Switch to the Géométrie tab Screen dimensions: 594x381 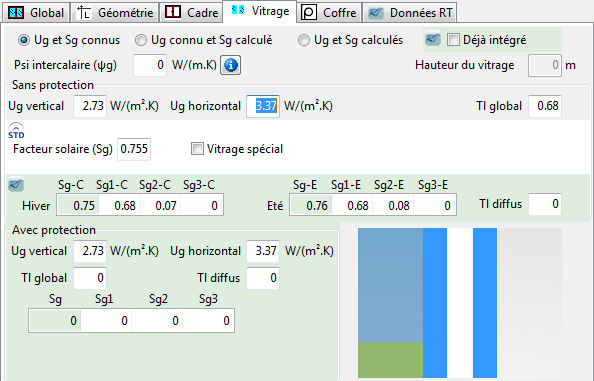pyautogui.click(x=115, y=12)
